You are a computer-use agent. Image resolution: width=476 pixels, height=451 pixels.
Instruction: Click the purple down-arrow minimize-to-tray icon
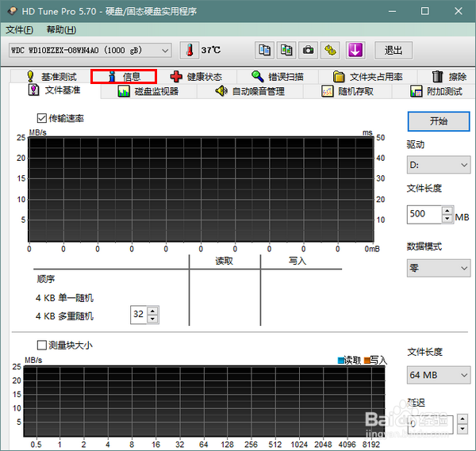(355, 50)
